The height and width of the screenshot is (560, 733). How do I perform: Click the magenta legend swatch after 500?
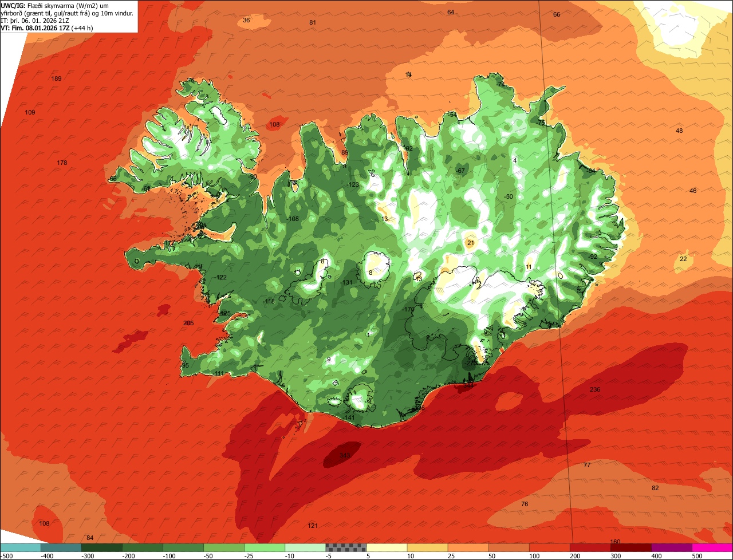point(712,548)
